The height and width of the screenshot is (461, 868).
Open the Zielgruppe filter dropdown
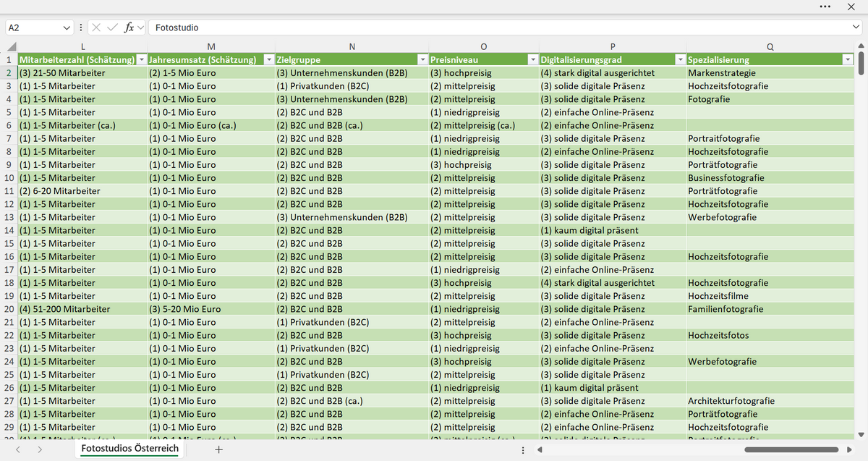pos(421,59)
